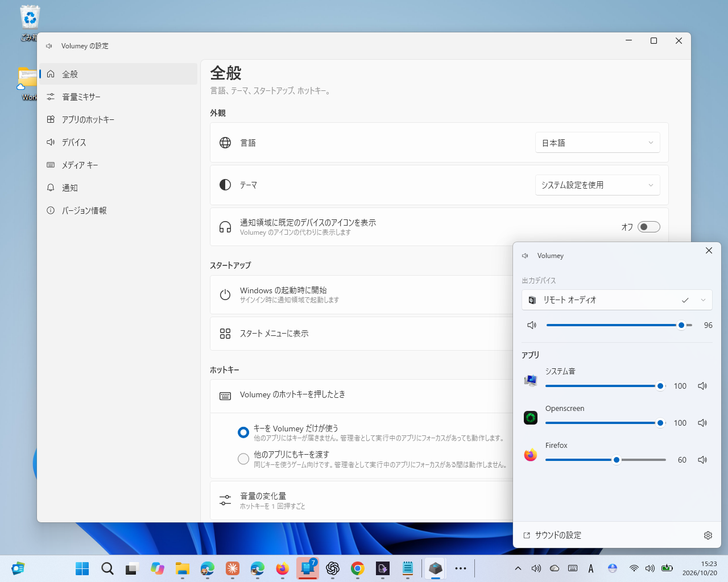This screenshot has height=582, width=728.
Task: Mute Openscreen with its speaker button
Action: click(x=702, y=423)
